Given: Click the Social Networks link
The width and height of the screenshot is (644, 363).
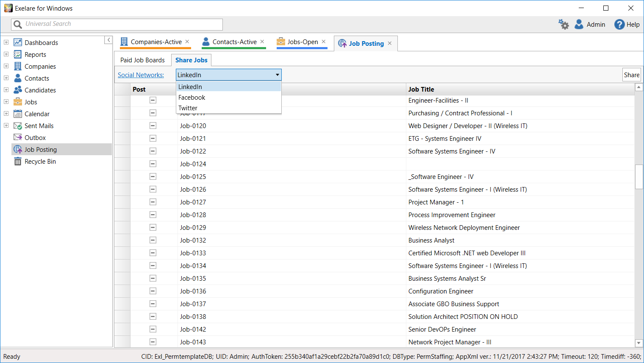Looking at the screenshot, I should (x=141, y=75).
